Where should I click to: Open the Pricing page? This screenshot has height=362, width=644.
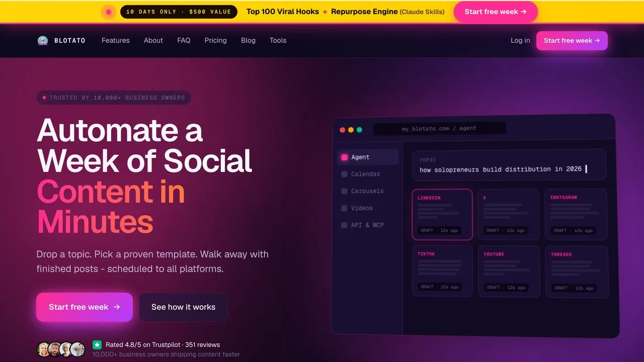[215, 40]
